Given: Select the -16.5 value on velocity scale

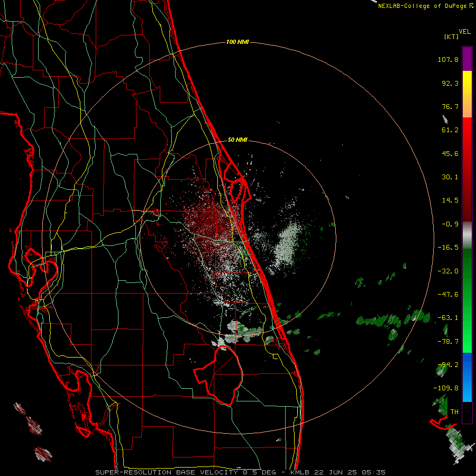Looking at the screenshot, I should [448, 248].
